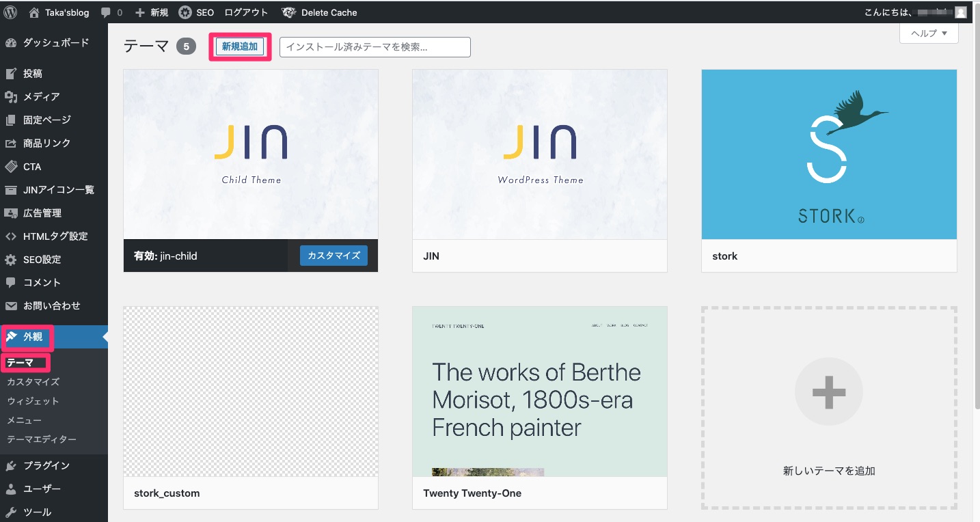Click the 有効: jin-child label
The image size is (980, 522).
point(165,256)
